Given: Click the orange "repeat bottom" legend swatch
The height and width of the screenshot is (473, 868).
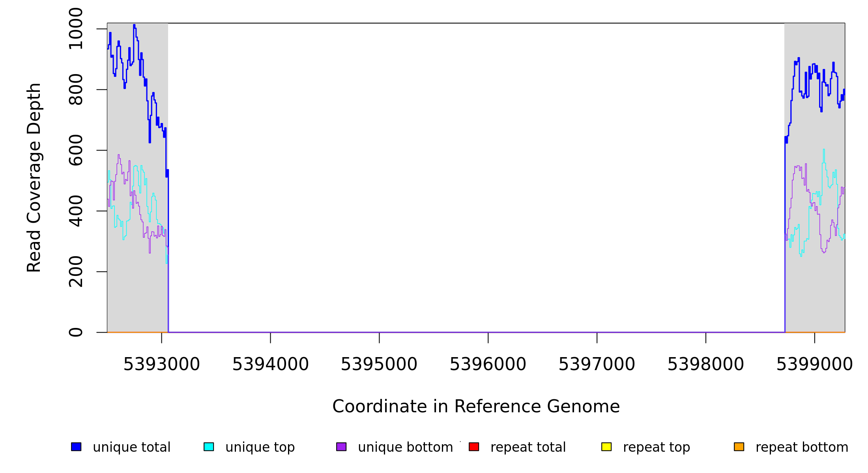Looking at the screenshot, I should pos(739,447).
